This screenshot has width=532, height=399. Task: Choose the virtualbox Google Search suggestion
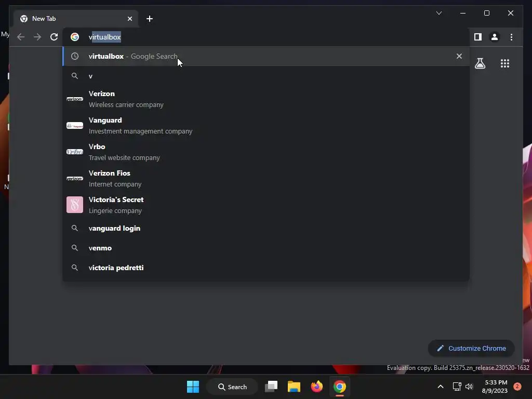pyautogui.click(x=266, y=56)
